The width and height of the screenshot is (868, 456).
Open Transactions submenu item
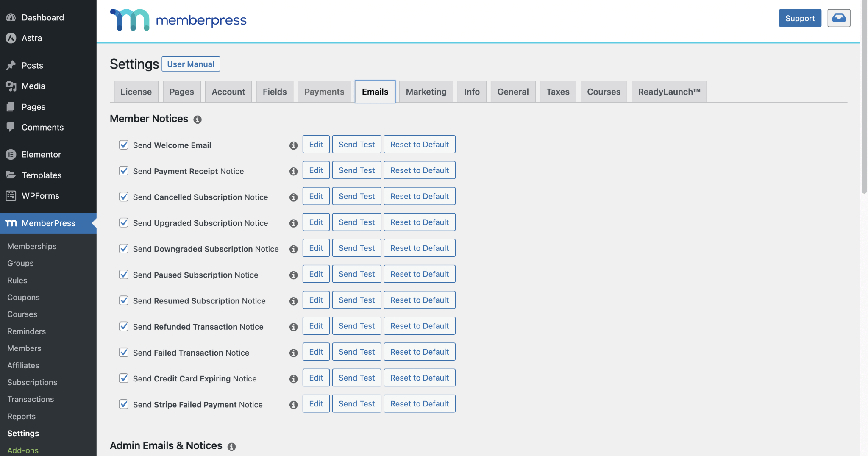click(x=31, y=399)
